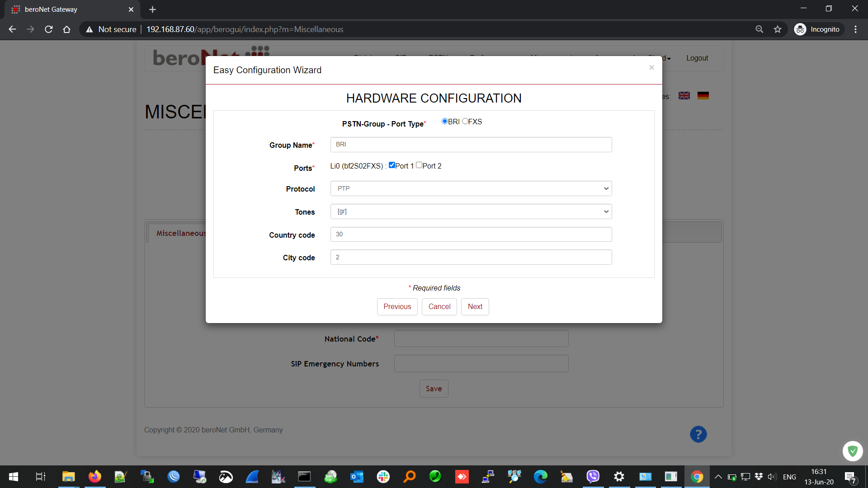Image resolution: width=868 pixels, height=488 pixels.
Task: Click into the Country code field
Action: [x=471, y=234]
